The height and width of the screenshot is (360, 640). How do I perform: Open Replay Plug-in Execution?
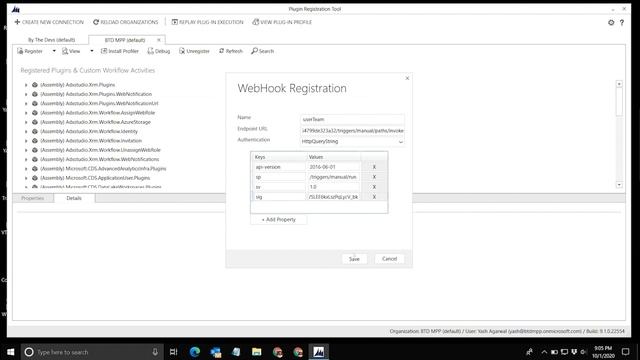coord(207,22)
